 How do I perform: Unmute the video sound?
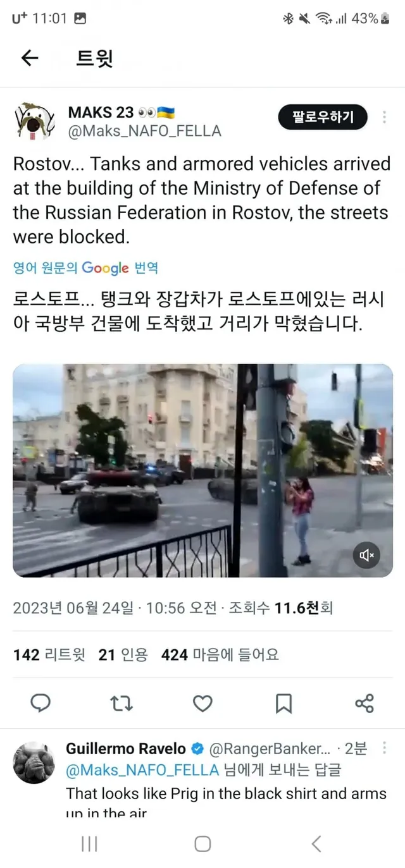pos(367,556)
